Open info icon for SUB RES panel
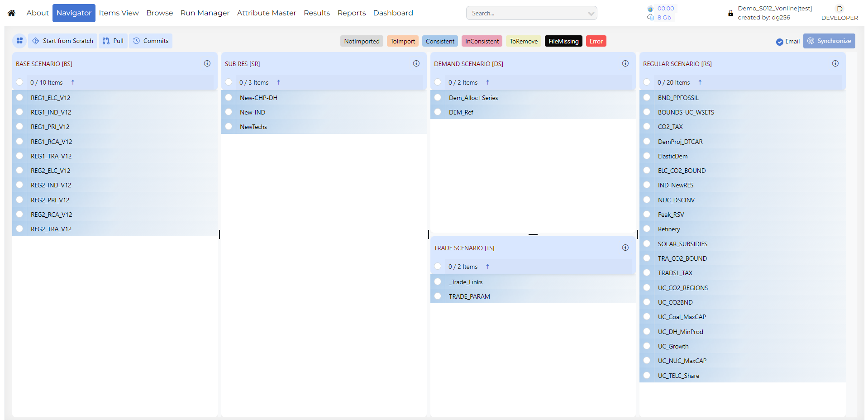 416,63
